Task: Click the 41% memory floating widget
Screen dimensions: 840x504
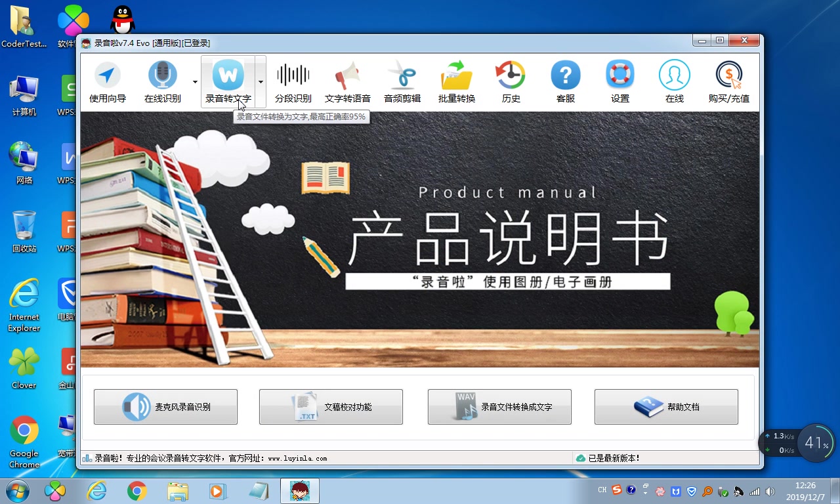Action: [816, 443]
